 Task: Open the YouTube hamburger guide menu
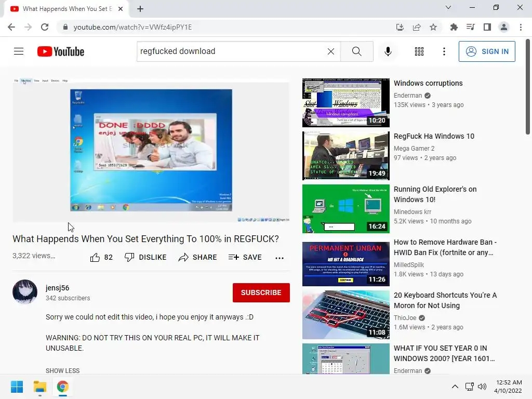(x=19, y=51)
